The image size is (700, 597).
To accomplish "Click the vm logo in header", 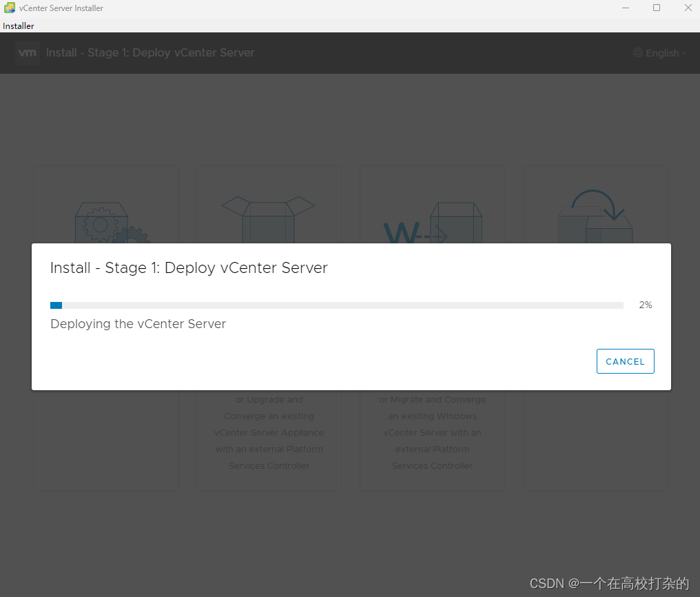I will (28, 52).
